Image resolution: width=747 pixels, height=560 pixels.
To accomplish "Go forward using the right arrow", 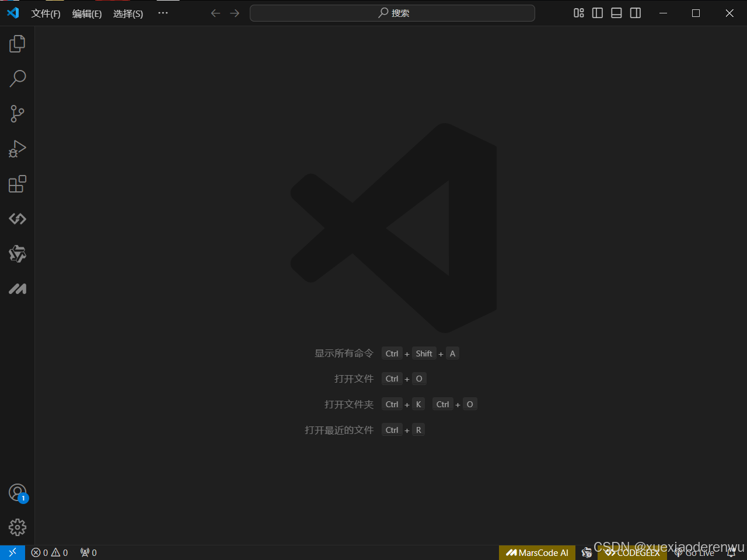I will [x=235, y=13].
